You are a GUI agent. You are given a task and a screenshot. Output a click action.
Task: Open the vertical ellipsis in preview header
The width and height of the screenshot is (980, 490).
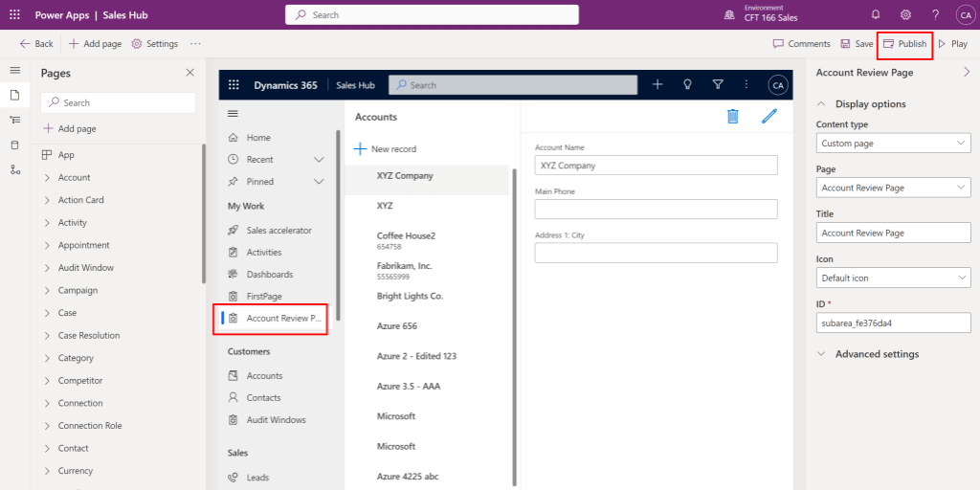pyautogui.click(x=746, y=84)
